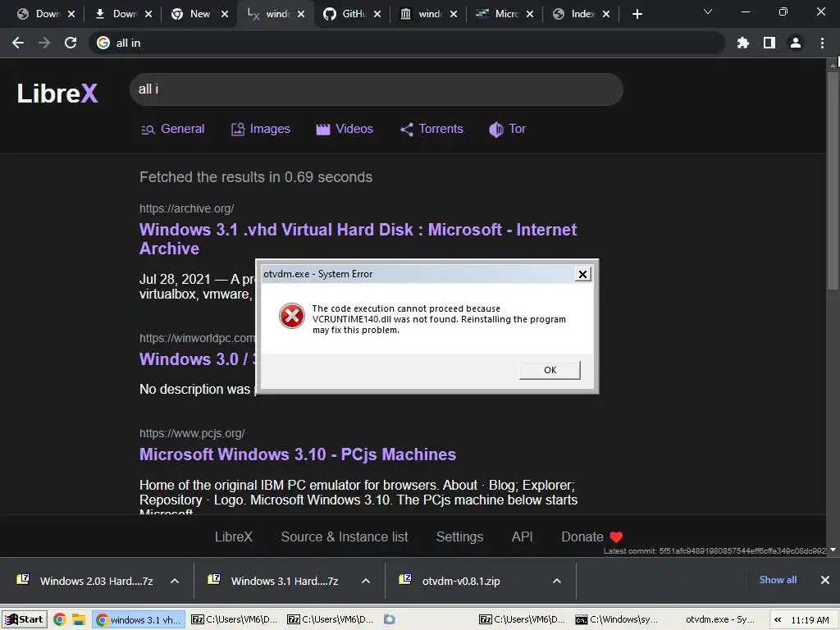Click the page vertical scrollbar thumb

click(833, 181)
